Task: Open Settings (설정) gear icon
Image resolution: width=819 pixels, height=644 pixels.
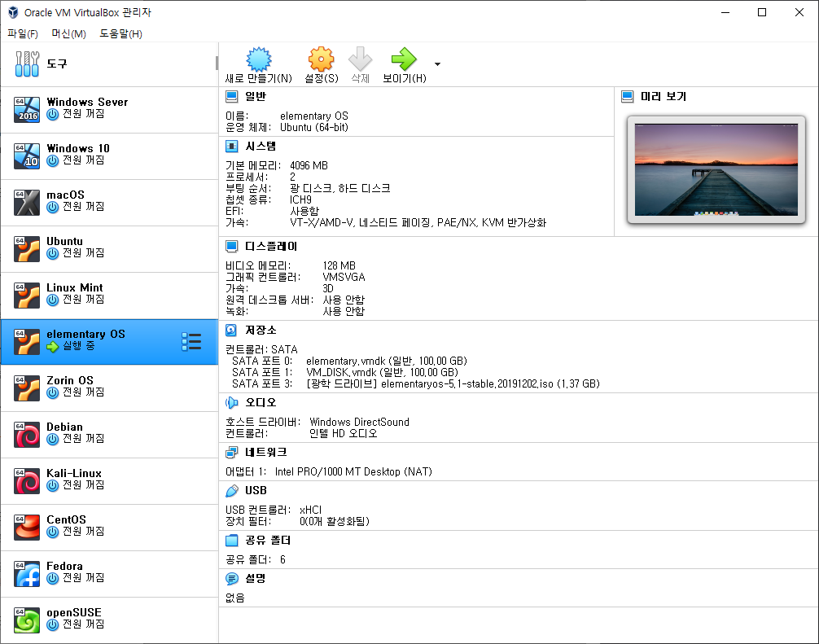Action: [x=321, y=59]
